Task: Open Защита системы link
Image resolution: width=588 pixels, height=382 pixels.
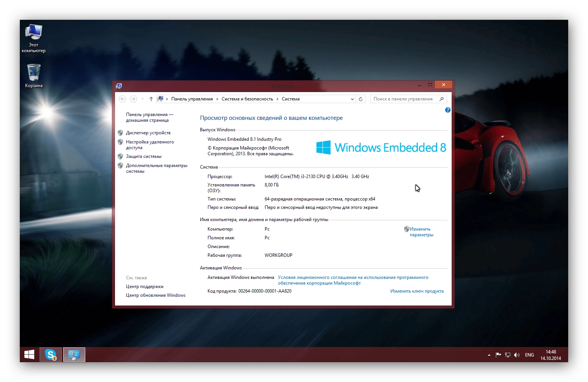Action: pyautogui.click(x=144, y=156)
